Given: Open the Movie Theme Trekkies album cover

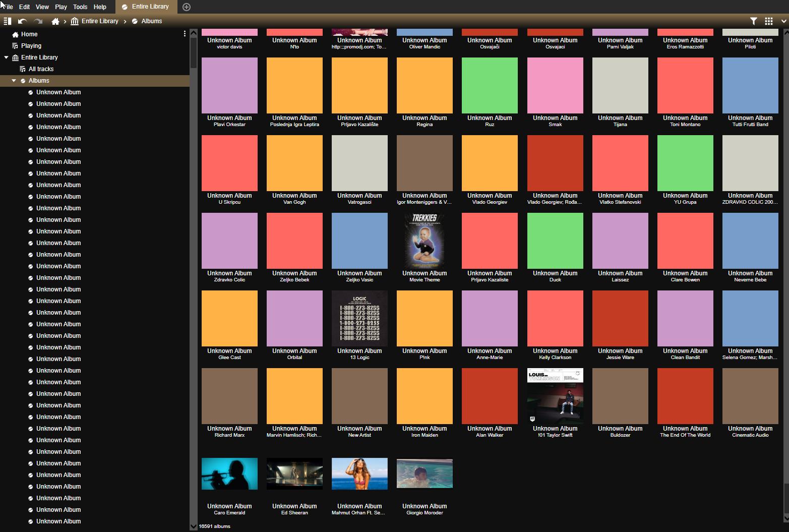Looking at the screenshot, I should 424,241.
